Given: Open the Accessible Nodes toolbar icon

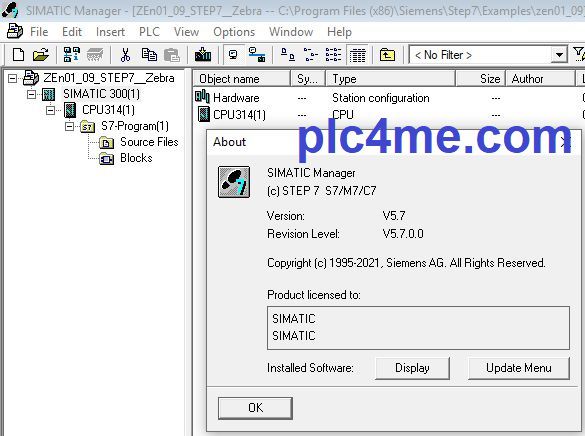Looking at the screenshot, I should 72,55.
